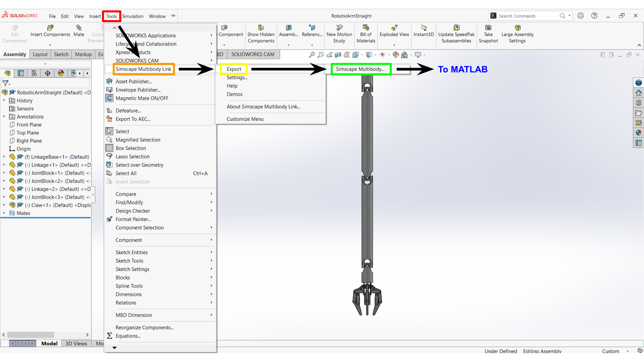
Task: Open the Update SpeedPak Subassemblies tool
Action: click(x=456, y=28)
